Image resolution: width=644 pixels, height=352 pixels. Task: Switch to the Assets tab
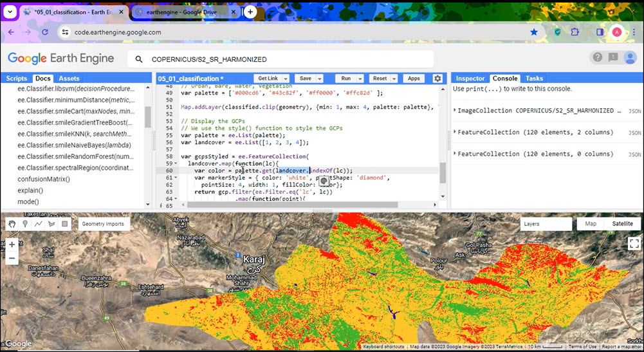(69, 79)
